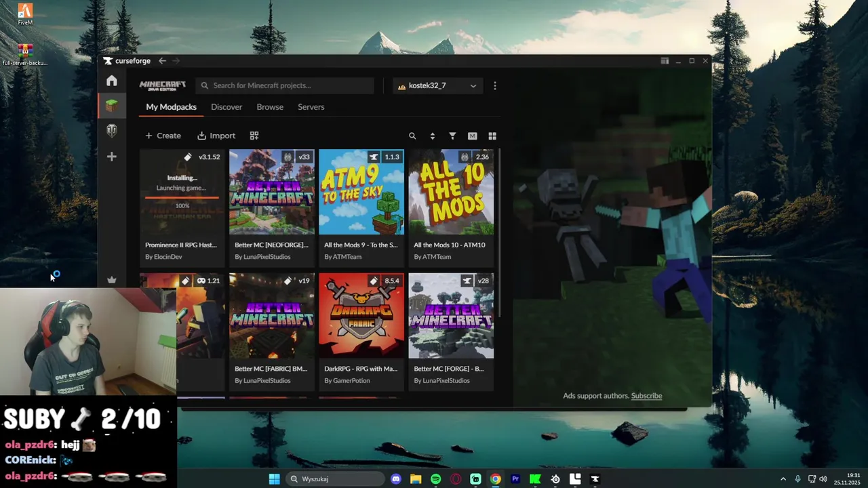Image resolution: width=868 pixels, height=488 pixels.
Task: Open the Better MC [FORGE] modpack thumbnail
Action: coord(451,316)
